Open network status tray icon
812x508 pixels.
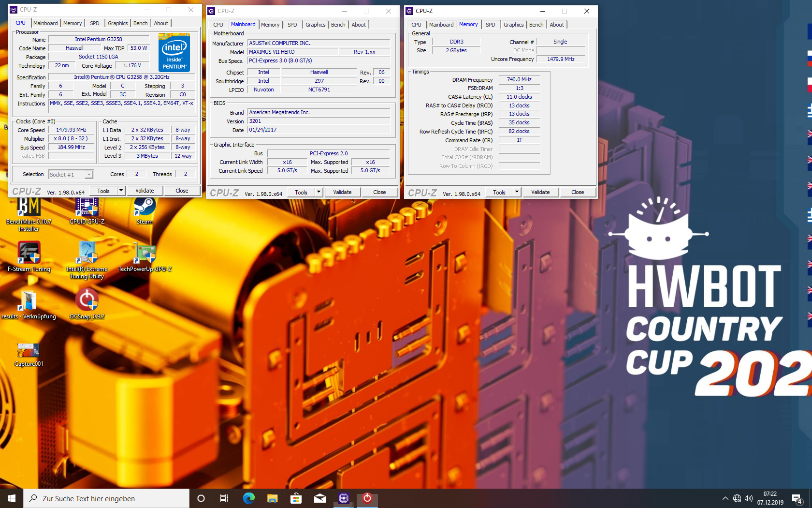[737, 498]
